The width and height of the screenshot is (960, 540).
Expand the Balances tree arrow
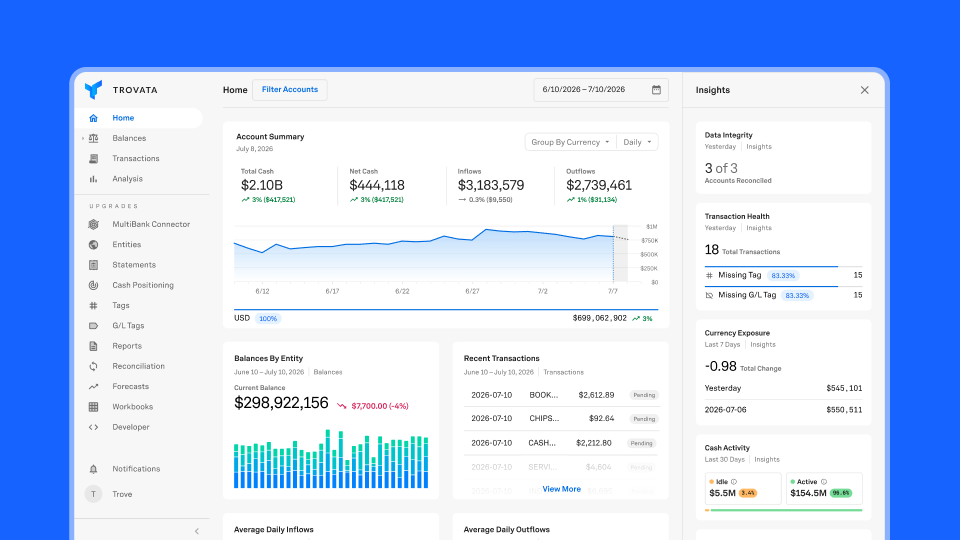pos(83,138)
